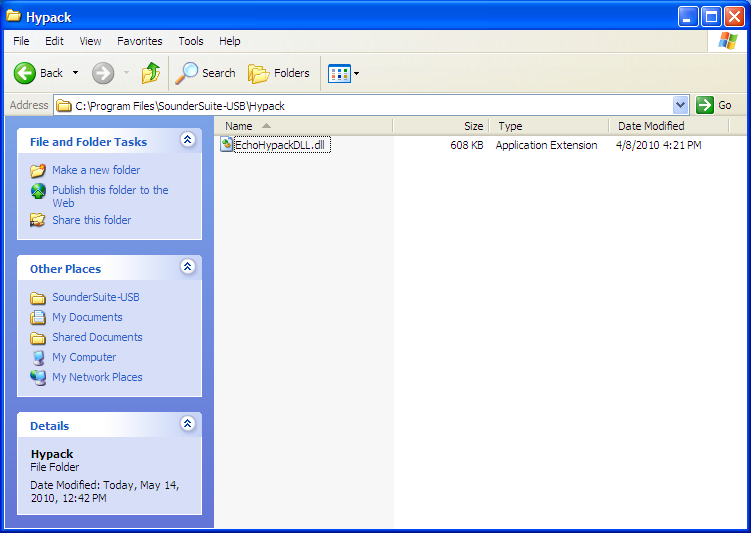Image resolution: width=751 pixels, height=533 pixels.
Task: Sort files by Date Modified column
Action: [x=651, y=126]
